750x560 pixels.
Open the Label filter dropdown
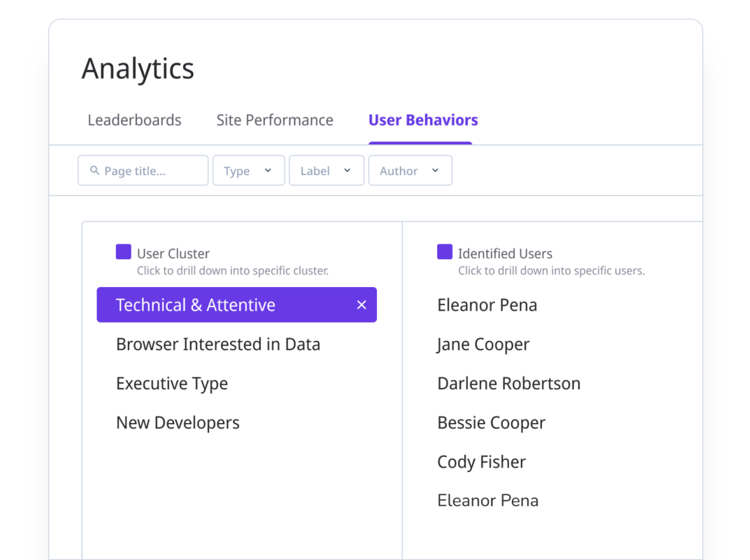pyautogui.click(x=326, y=170)
